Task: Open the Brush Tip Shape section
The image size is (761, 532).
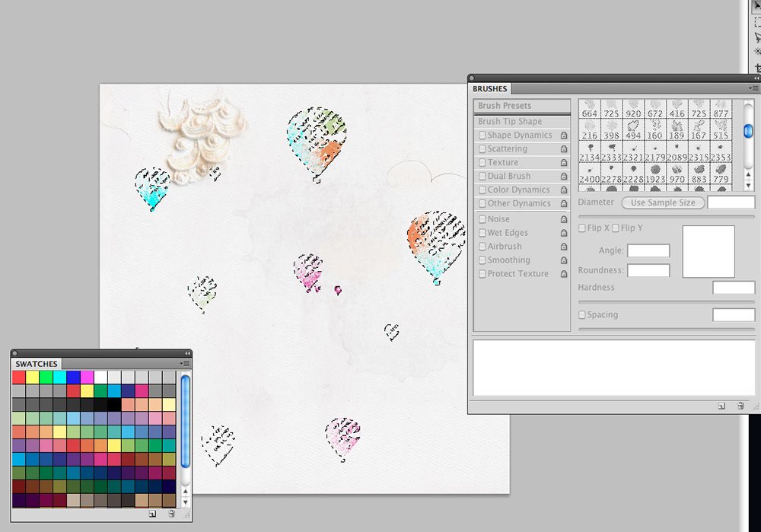Action: coord(522,121)
